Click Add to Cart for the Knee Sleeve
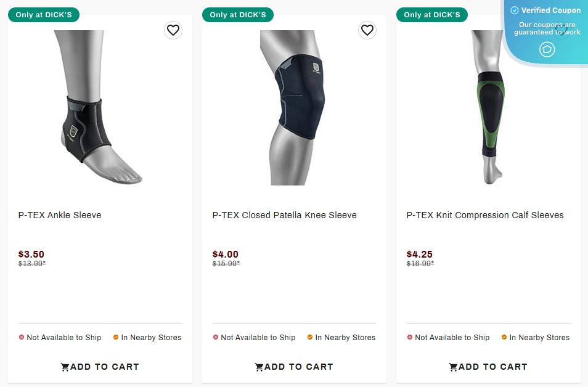The width and height of the screenshot is (588, 387). tap(294, 367)
